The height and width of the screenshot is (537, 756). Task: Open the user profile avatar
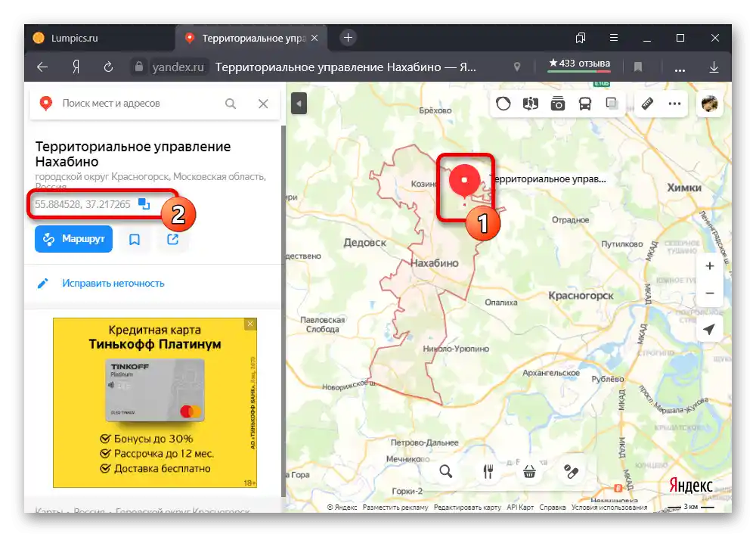pos(710,104)
